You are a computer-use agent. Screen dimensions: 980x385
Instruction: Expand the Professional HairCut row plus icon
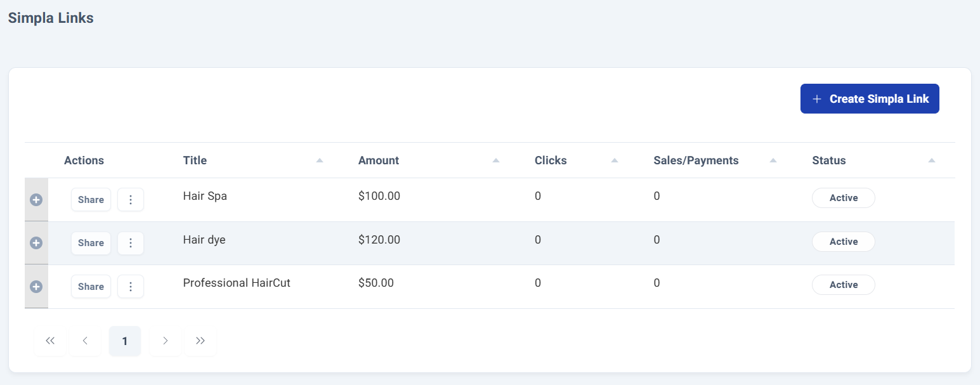pos(36,287)
